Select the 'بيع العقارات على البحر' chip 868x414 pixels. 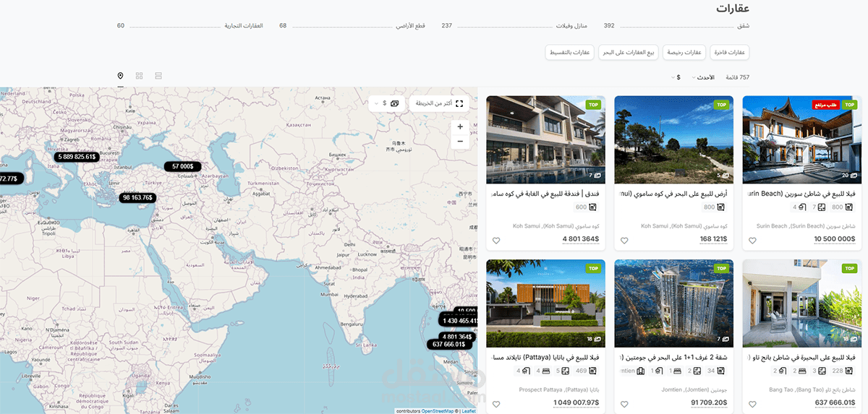[x=629, y=52]
